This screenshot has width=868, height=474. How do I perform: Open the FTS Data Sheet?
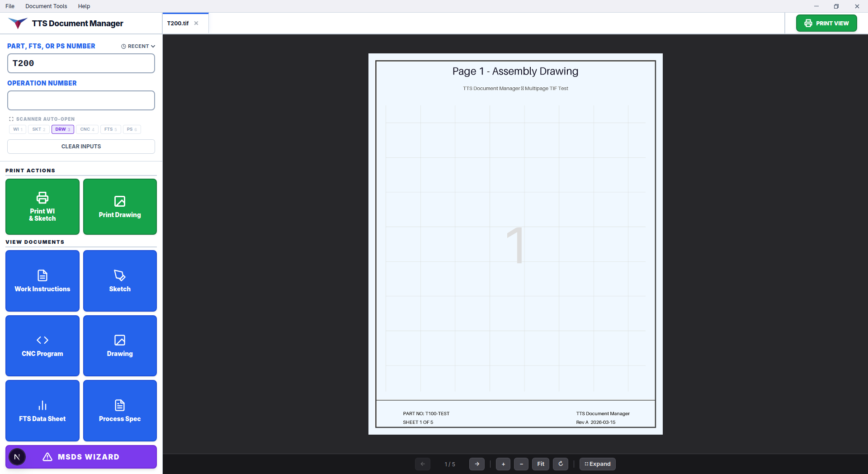(42, 410)
